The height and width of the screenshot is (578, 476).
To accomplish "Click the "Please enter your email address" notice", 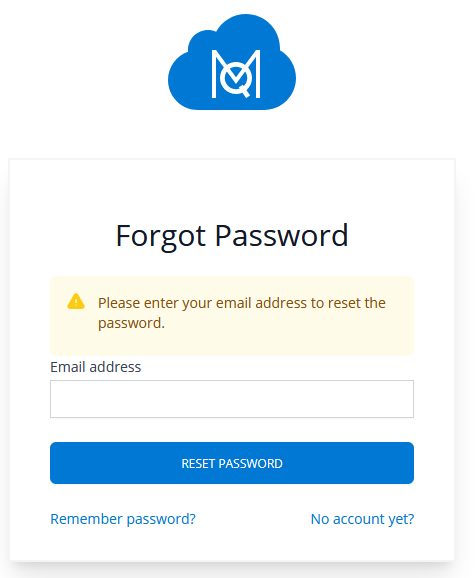I will [x=242, y=313].
